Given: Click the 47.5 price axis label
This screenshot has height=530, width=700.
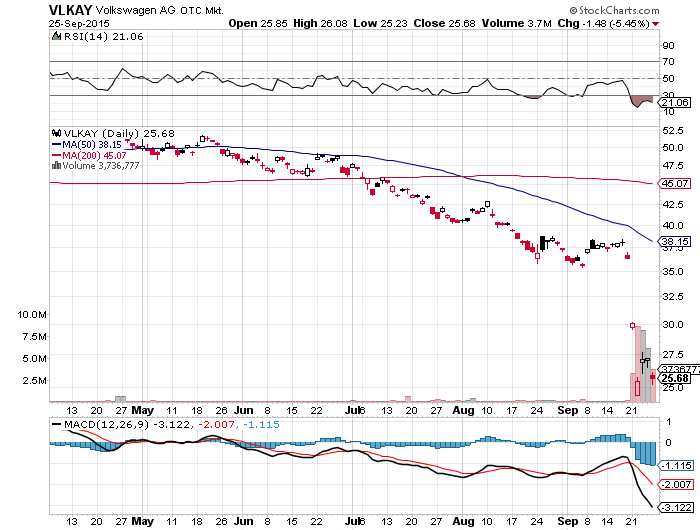Looking at the screenshot, I should 673,166.
